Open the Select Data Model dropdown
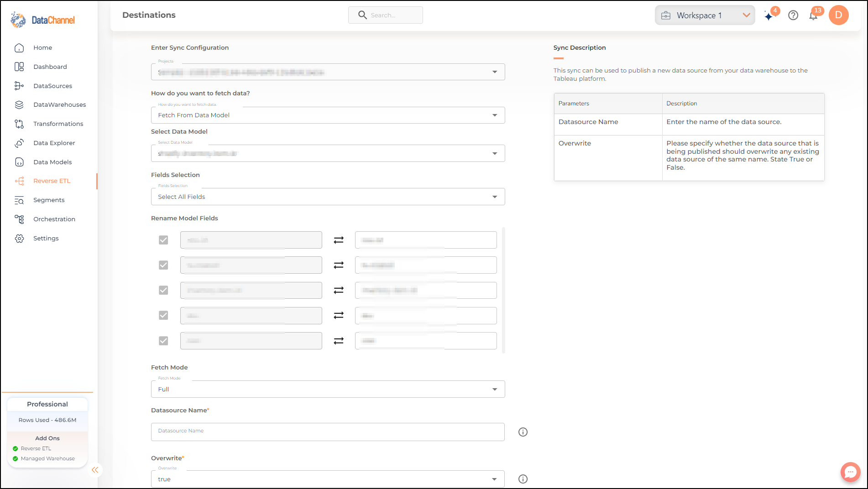Image resolution: width=868 pixels, height=489 pixels. click(328, 153)
